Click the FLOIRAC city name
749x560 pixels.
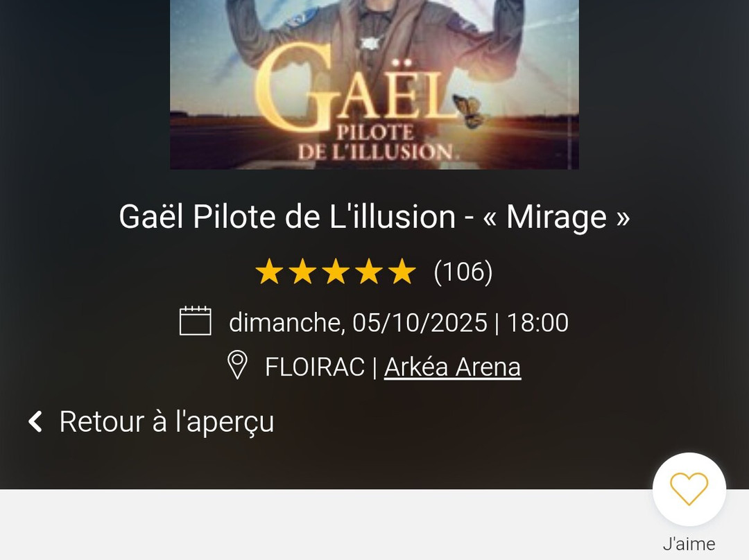[314, 367]
